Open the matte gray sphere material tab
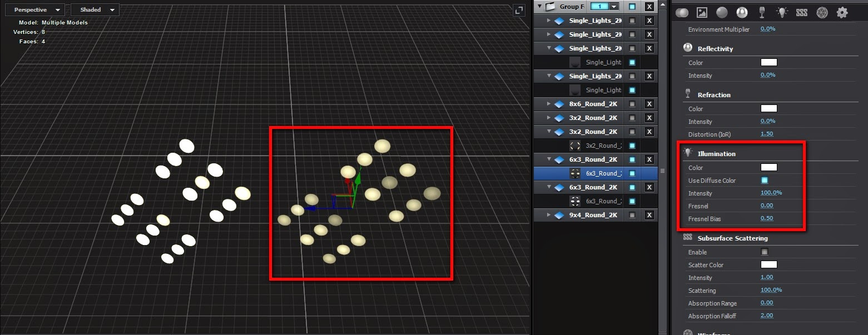 722,12
